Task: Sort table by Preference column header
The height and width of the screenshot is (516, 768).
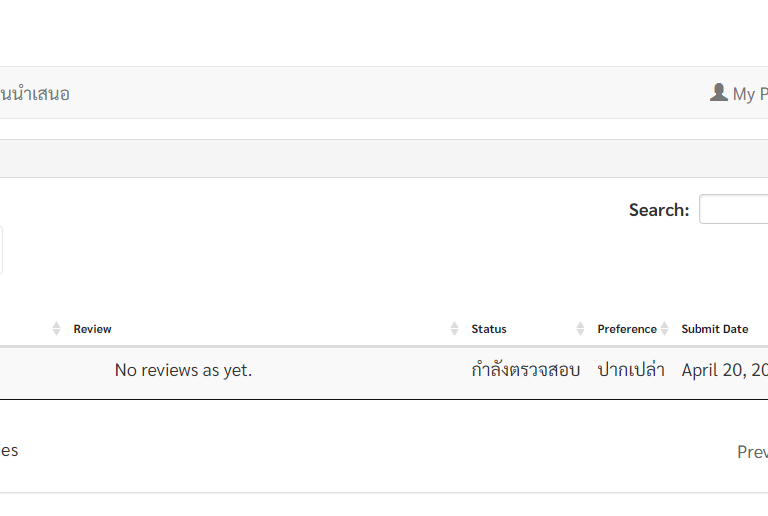Action: 627,329
